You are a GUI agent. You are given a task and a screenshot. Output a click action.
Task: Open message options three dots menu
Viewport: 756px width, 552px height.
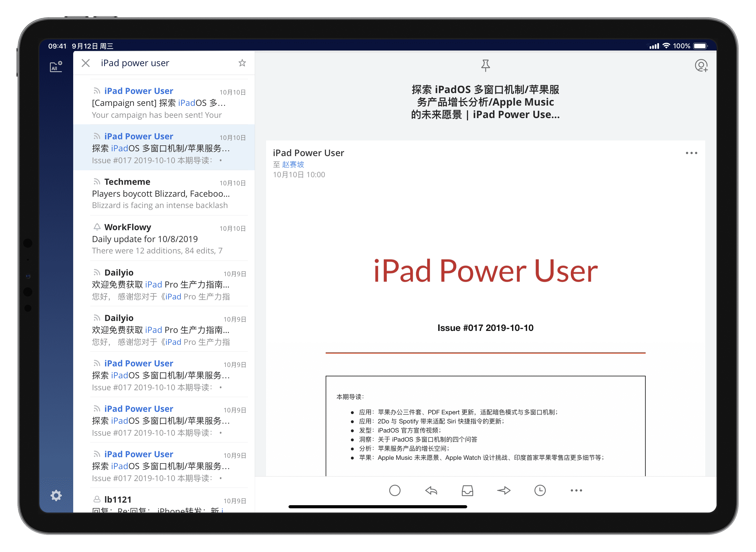[x=691, y=153]
